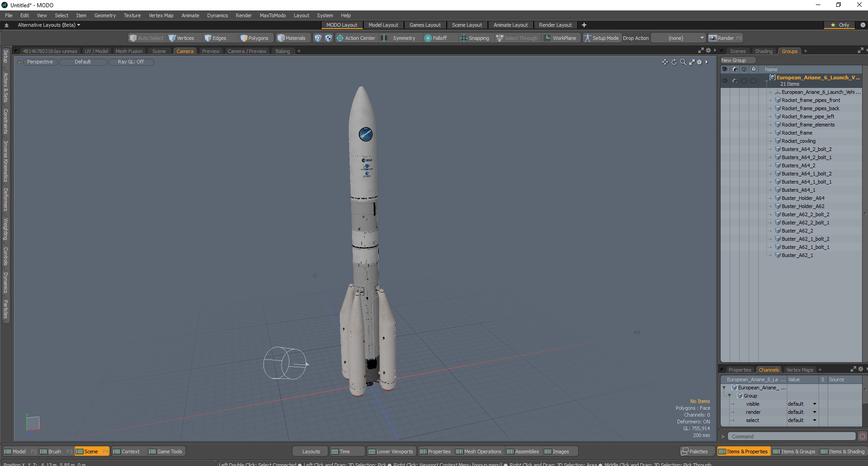Maximize the 3D viewport with expand icon
868x466 pixels.
(x=692, y=62)
